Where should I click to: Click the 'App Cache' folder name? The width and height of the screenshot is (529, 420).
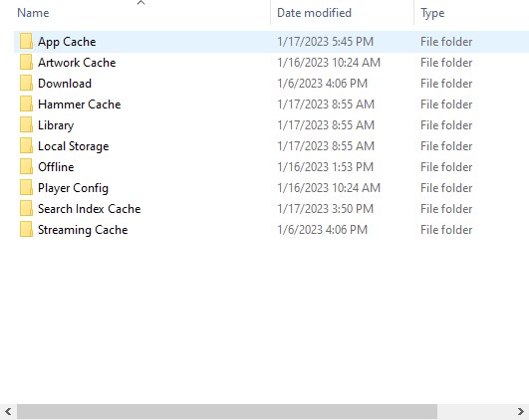(67, 42)
